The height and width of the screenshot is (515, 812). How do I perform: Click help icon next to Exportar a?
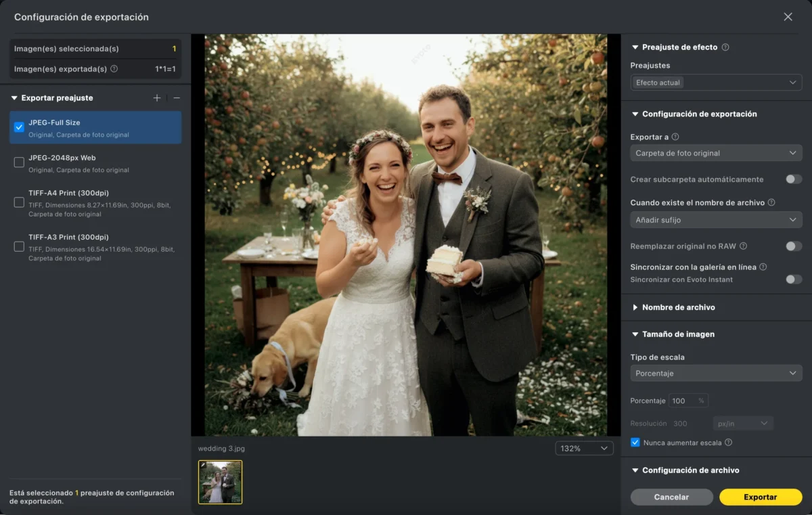[675, 137]
